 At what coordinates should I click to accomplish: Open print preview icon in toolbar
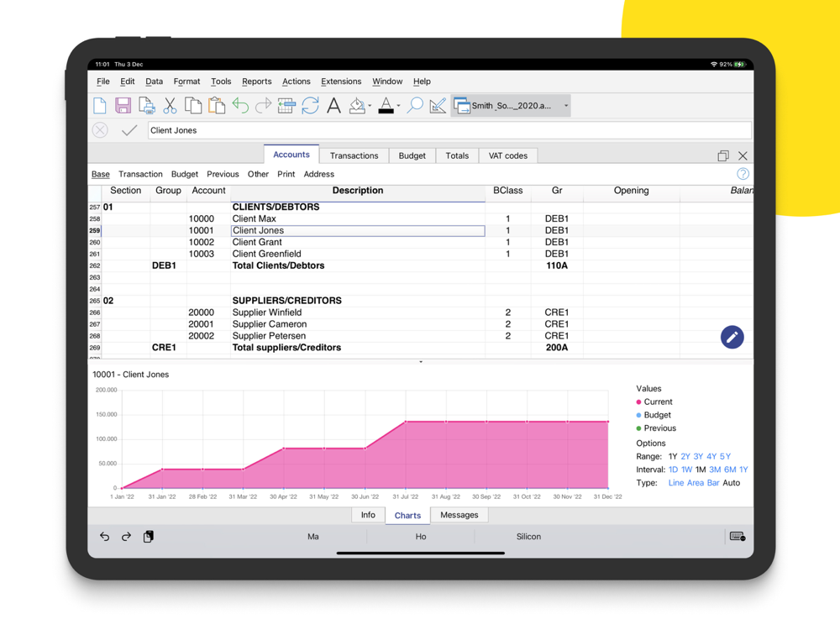point(146,106)
